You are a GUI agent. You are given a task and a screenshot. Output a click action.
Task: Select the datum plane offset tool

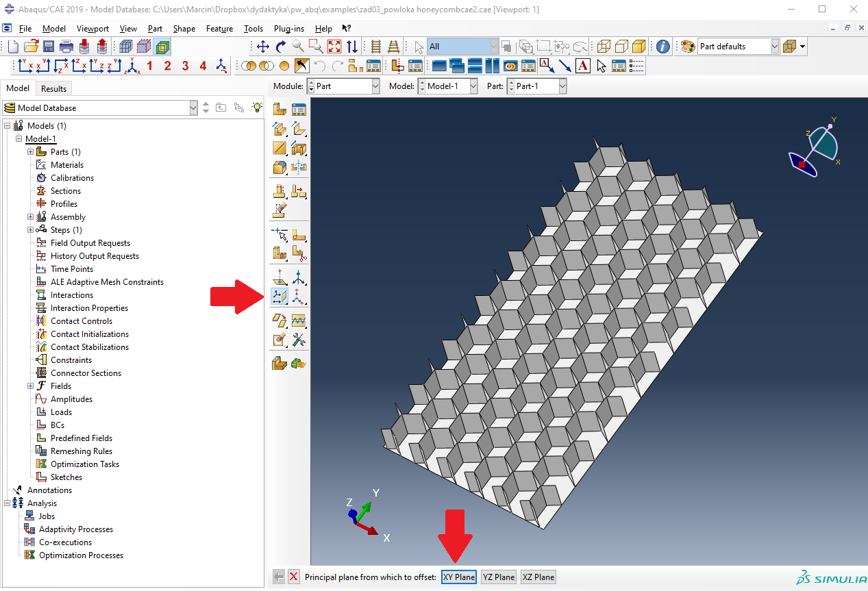click(x=280, y=297)
